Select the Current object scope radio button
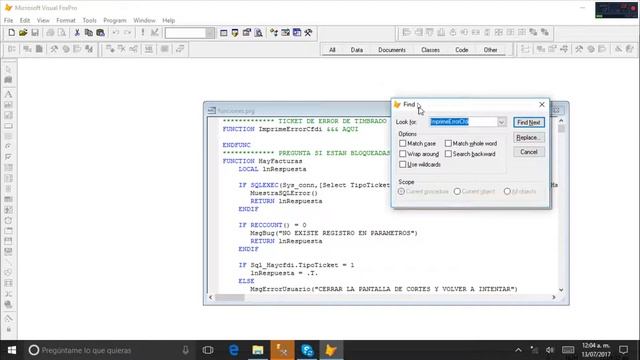The width and height of the screenshot is (640, 360). pos(457,191)
